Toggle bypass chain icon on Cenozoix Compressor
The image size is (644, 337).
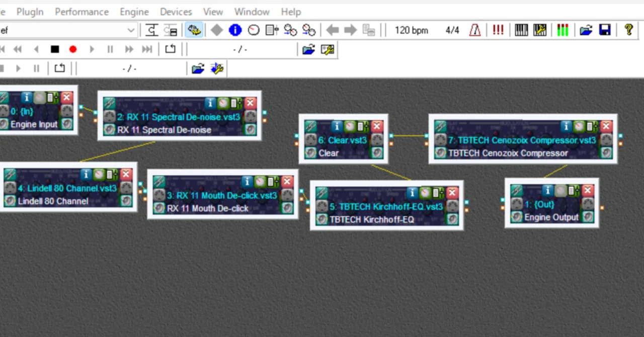coord(440,126)
